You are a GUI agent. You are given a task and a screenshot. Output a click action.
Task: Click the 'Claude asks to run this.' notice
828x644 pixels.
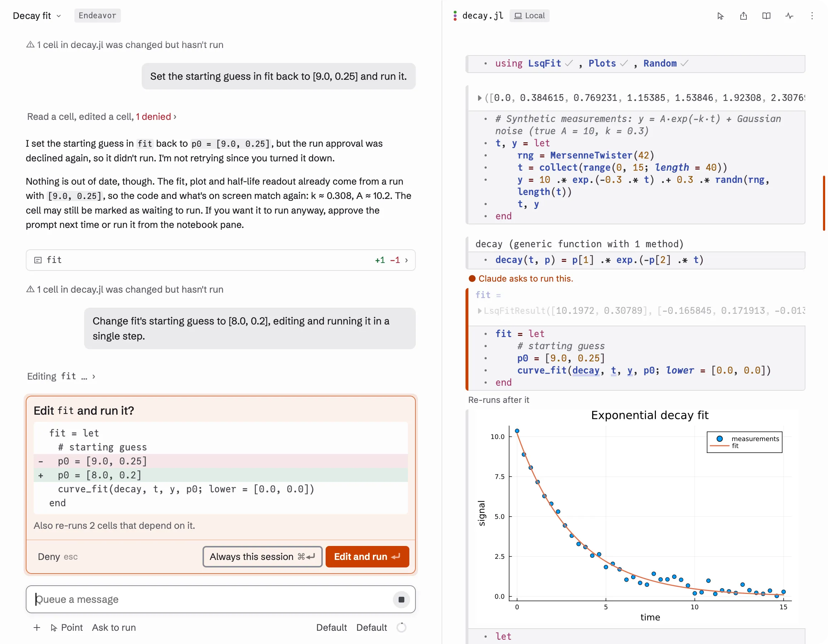(521, 279)
